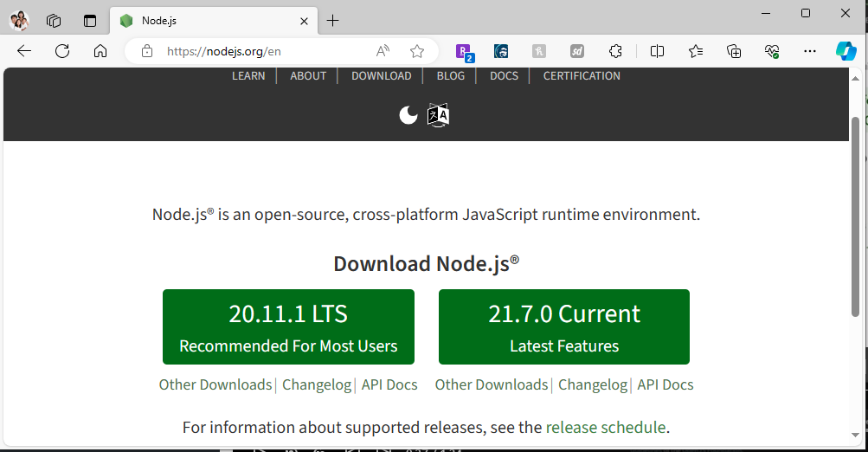Open the gray sd extension icon
The image size is (868, 452).
pos(577,51)
